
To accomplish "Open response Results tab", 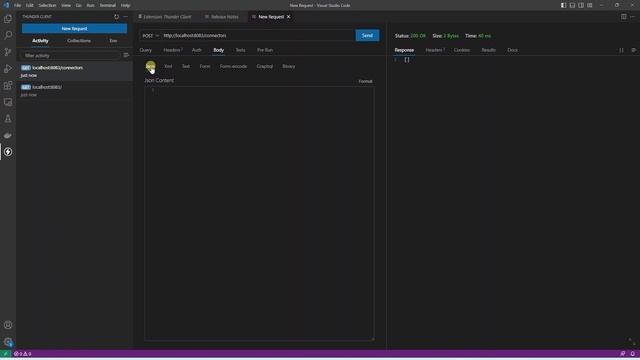I will coord(489,50).
